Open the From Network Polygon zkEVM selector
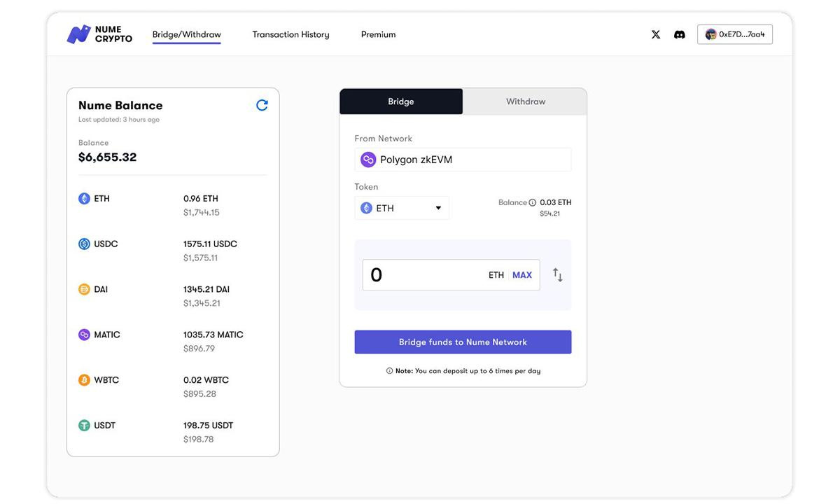Screen dimensions: 840x504 (463, 160)
